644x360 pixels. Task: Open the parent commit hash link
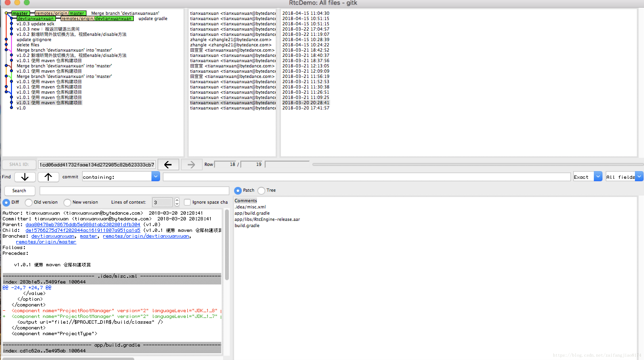pos(83,224)
